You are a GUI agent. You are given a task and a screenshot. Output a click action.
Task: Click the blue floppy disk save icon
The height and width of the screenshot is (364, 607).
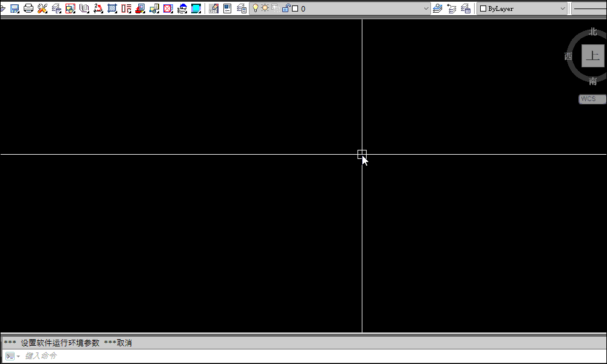click(15, 8)
